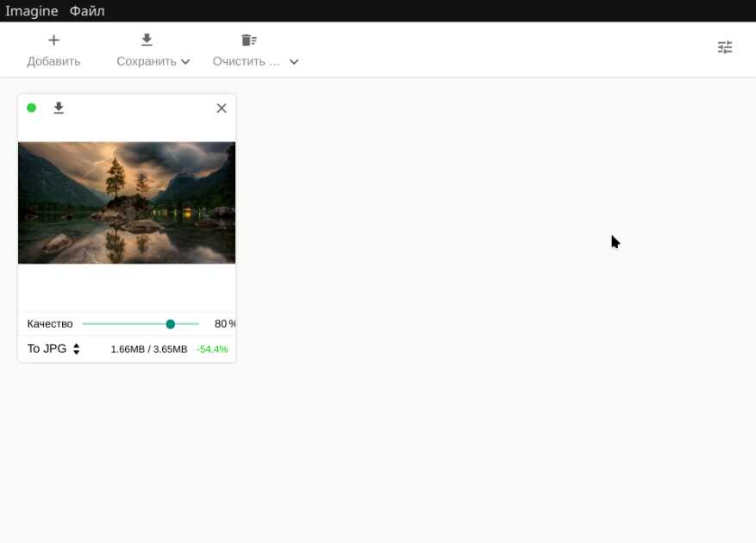Open the Файл menu
756x543 pixels.
coord(87,10)
